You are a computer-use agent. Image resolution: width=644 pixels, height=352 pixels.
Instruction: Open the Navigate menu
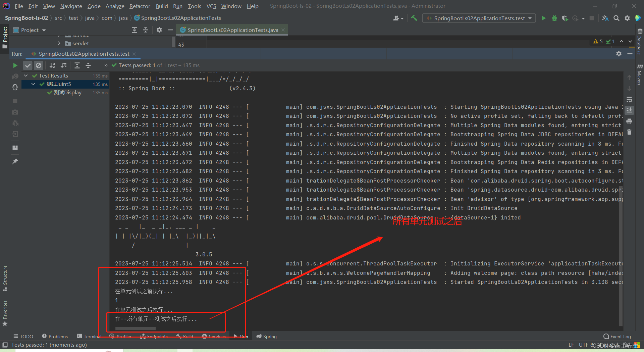tap(71, 6)
